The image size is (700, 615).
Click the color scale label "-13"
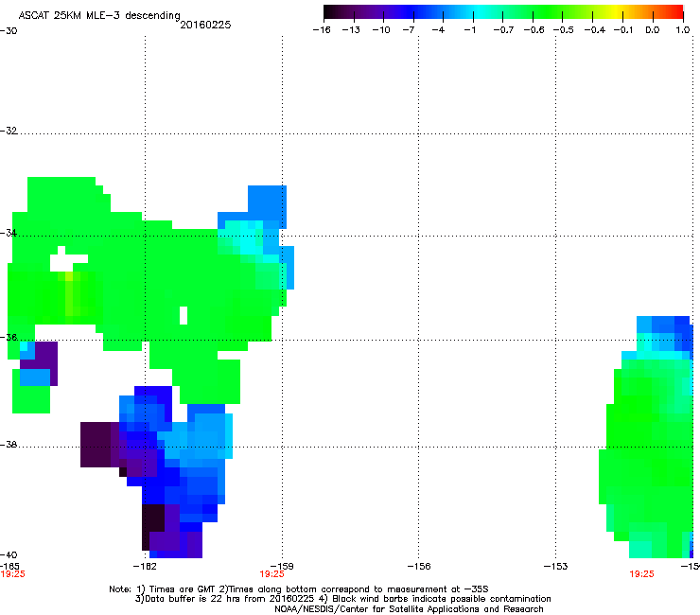(x=351, y=30)
